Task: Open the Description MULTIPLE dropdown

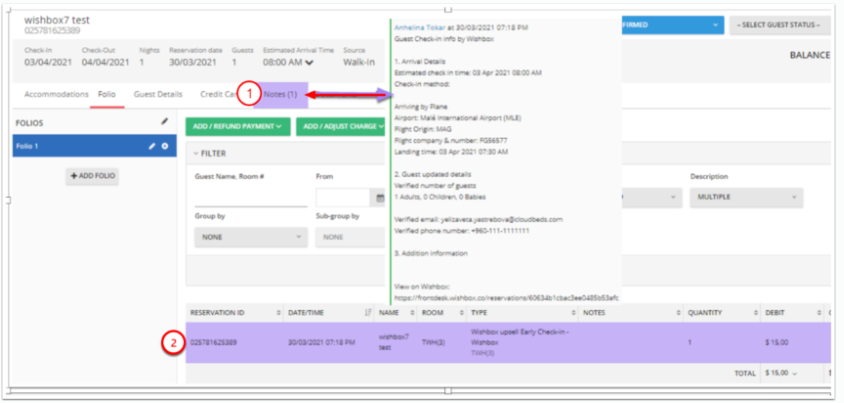Action: click(x=745, y=198)
